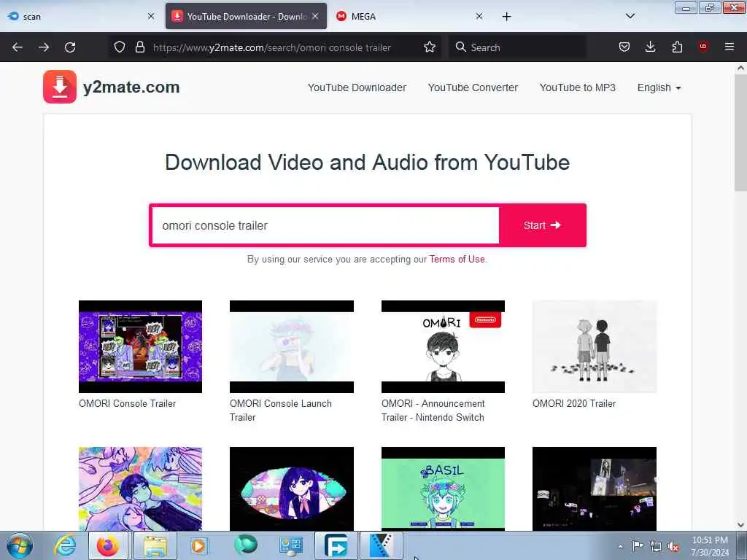Open the Pocket save icon
Viewport: 747px width, 560px height.
[624, 47]
